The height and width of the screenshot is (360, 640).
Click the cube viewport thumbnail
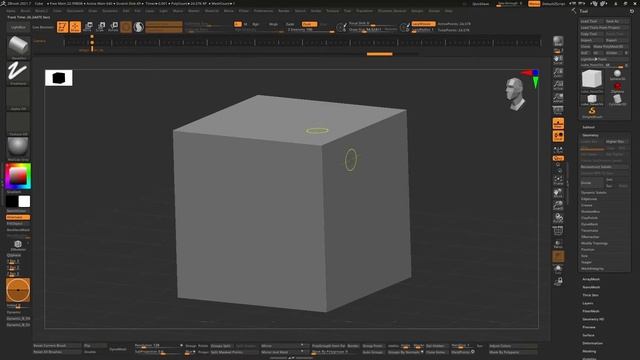[x=59, y=78]
